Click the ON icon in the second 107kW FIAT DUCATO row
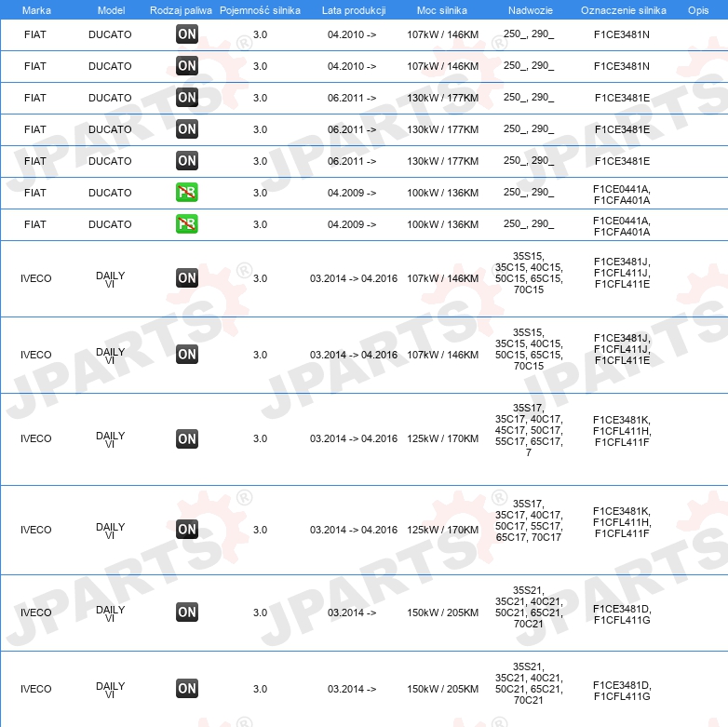728x727 pixels. 186,65
